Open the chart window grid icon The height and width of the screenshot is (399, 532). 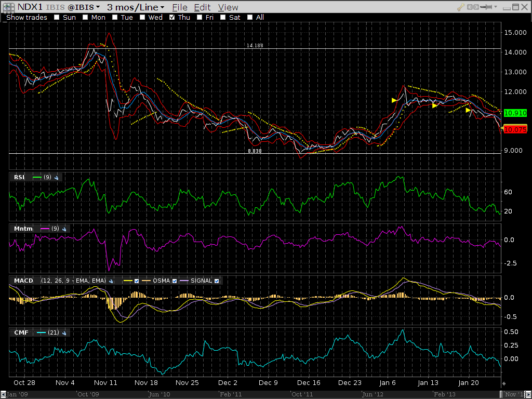[8, 7]
